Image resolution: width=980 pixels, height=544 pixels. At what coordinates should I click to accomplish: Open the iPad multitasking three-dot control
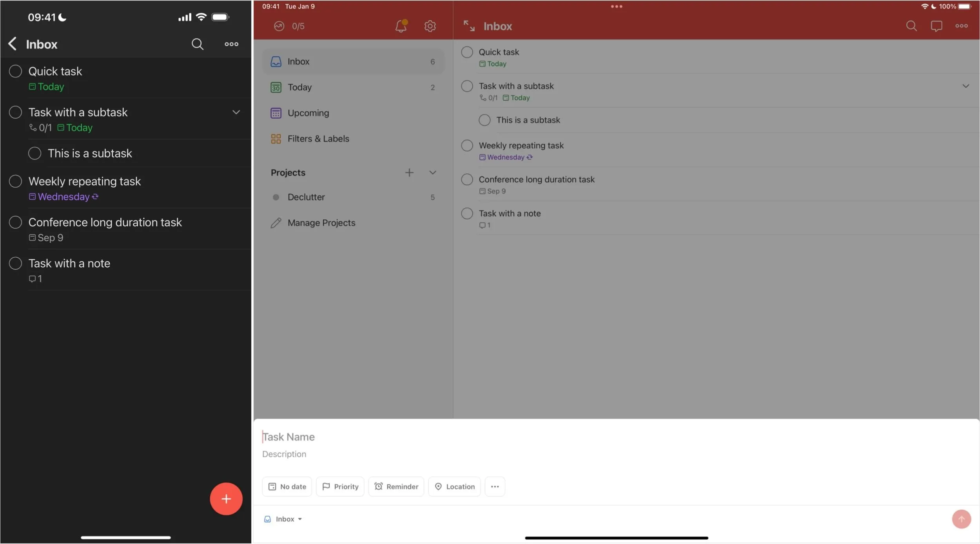[x=616, y=6]
